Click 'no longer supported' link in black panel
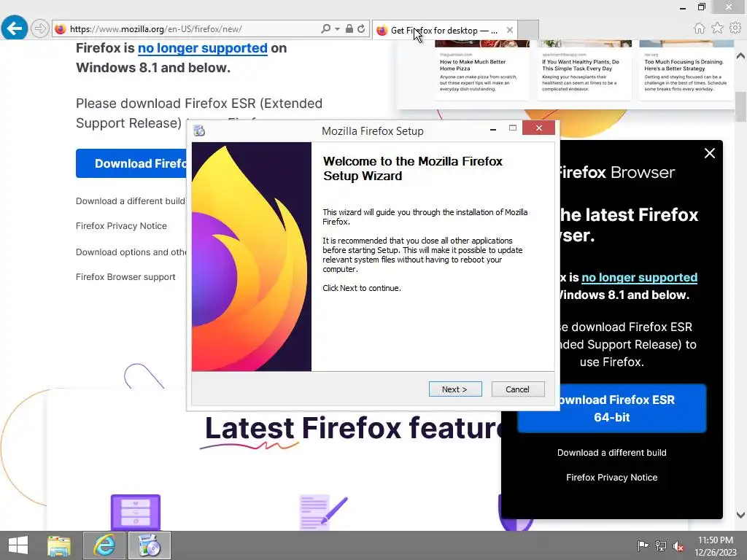Screen dimensions: 747x560 [639, 277]
